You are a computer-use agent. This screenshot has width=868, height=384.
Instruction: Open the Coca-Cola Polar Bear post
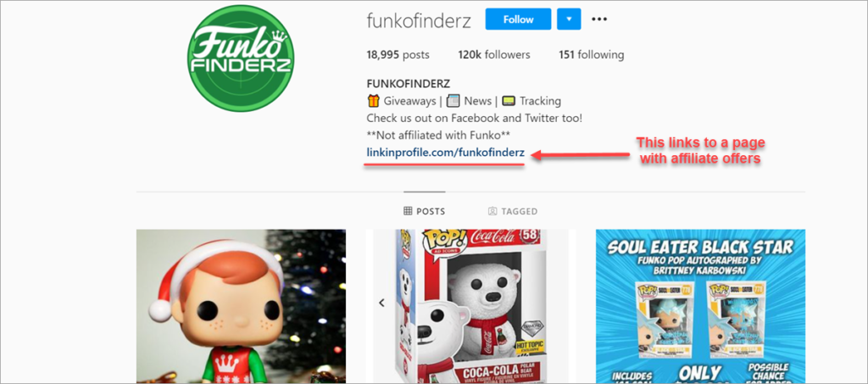coord(470,307)
